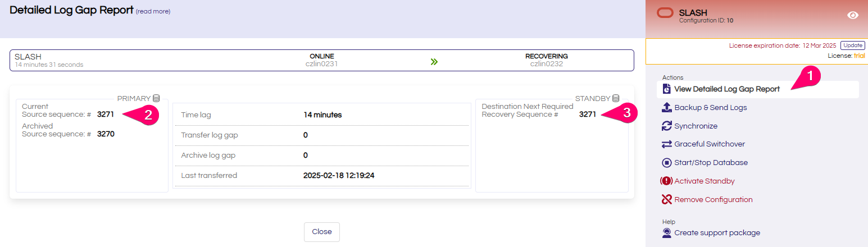
Task: Open View Detailed Log Gap Report action
Action: click(x=757, y=89)
